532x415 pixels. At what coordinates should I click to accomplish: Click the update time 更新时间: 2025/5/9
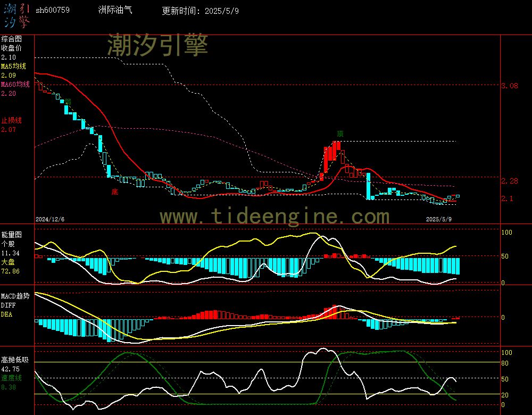[x=200, y=11]
